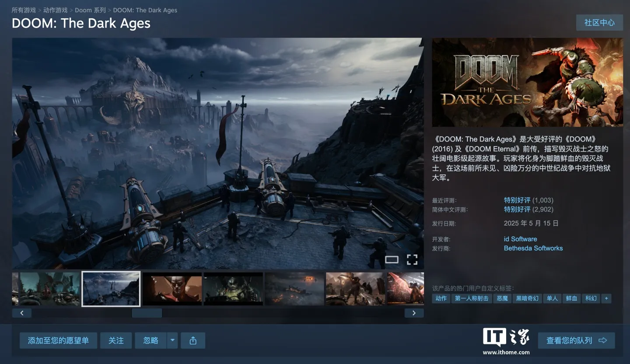Select the 第一人称射击 tag
630x364 pixels.
coord(472,298)
